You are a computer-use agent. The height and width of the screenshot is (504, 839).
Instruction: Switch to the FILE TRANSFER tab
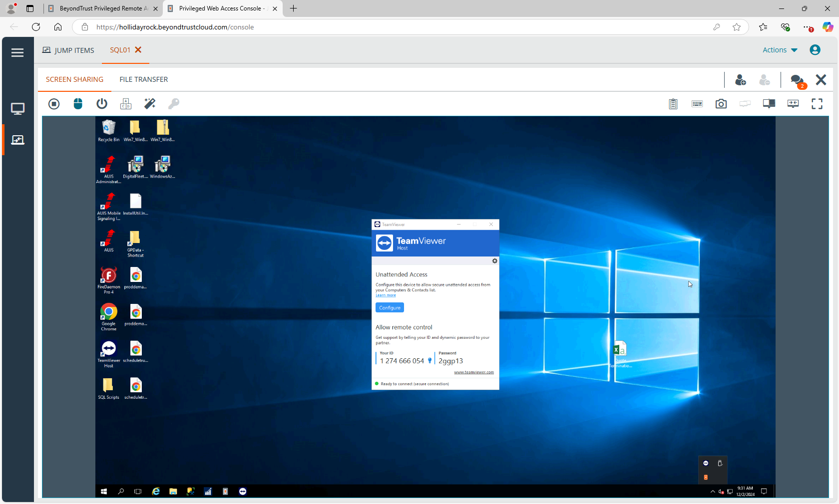click(x=144, y=79)
